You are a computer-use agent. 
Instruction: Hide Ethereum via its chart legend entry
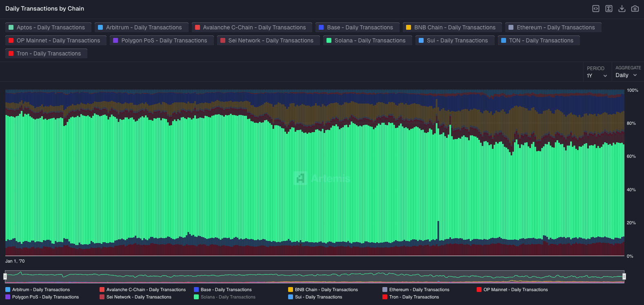tap(419, 290)
